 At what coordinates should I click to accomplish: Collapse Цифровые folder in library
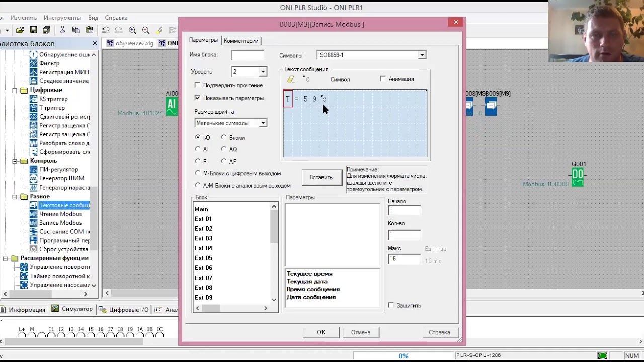[x=15, y=90]
